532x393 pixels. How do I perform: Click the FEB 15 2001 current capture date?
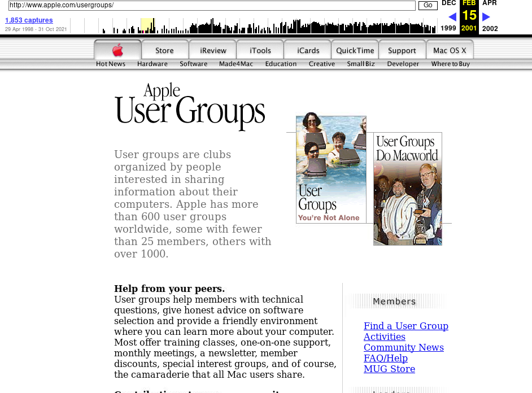coord(469,16)
